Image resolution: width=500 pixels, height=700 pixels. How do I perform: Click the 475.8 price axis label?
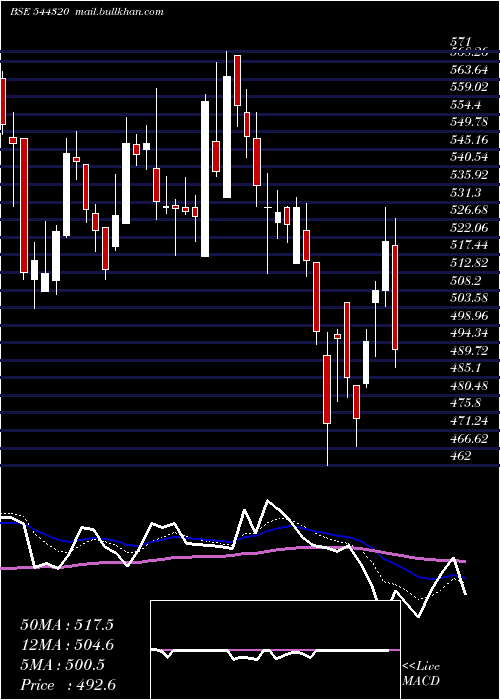465,403
